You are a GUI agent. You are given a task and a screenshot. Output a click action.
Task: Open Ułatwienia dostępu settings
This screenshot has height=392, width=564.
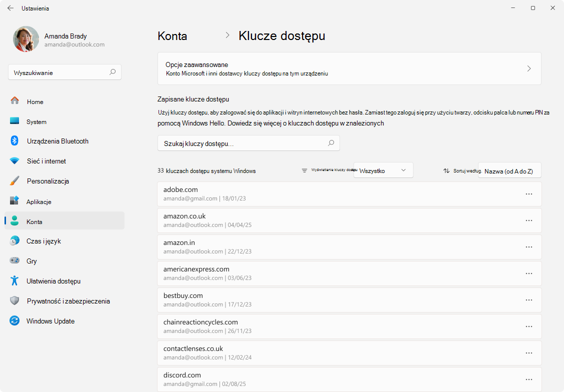64,281
